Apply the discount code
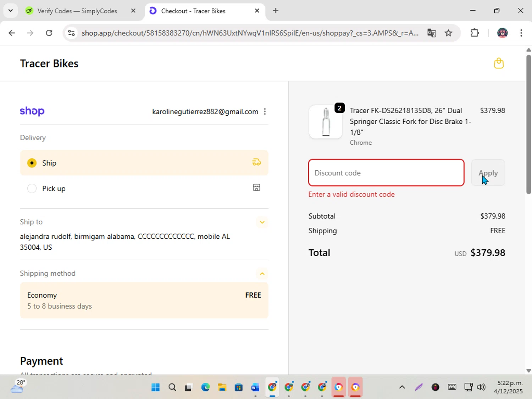The image size is (532, 399). click(488, 173)
